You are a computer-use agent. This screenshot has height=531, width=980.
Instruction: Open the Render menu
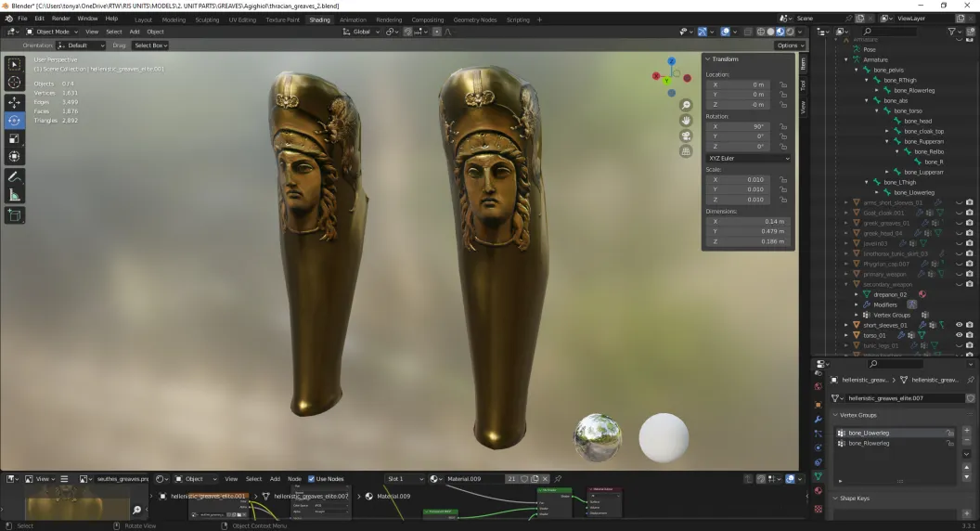pos(60,19)
